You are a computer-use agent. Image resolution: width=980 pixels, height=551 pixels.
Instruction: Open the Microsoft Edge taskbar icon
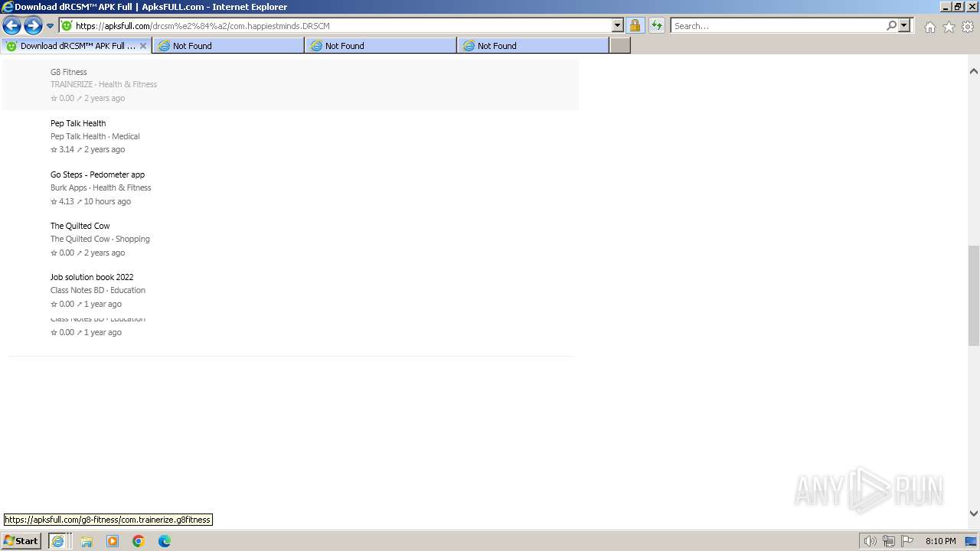tap(165, 541)
